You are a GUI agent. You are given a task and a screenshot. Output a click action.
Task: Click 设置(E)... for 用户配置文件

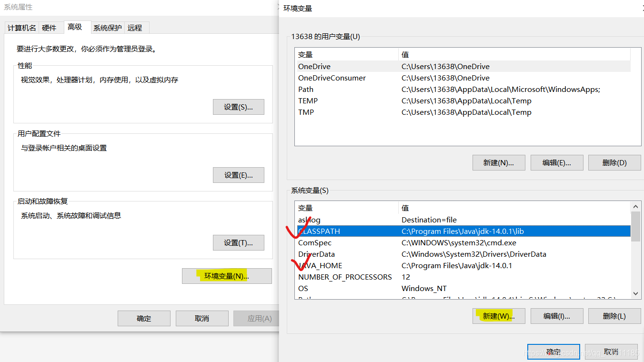[238, 175]
